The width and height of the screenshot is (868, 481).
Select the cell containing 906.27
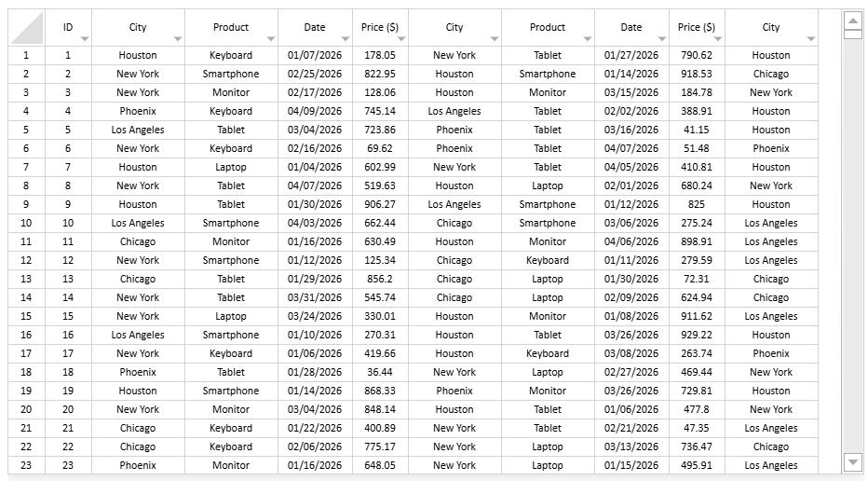pyautogui.click(x=380, y=204)
